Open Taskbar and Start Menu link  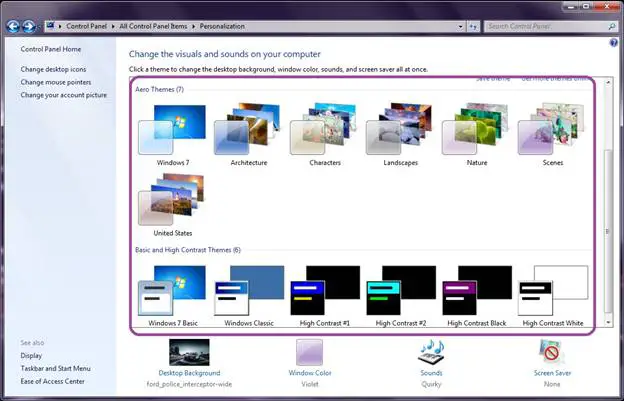55,368
